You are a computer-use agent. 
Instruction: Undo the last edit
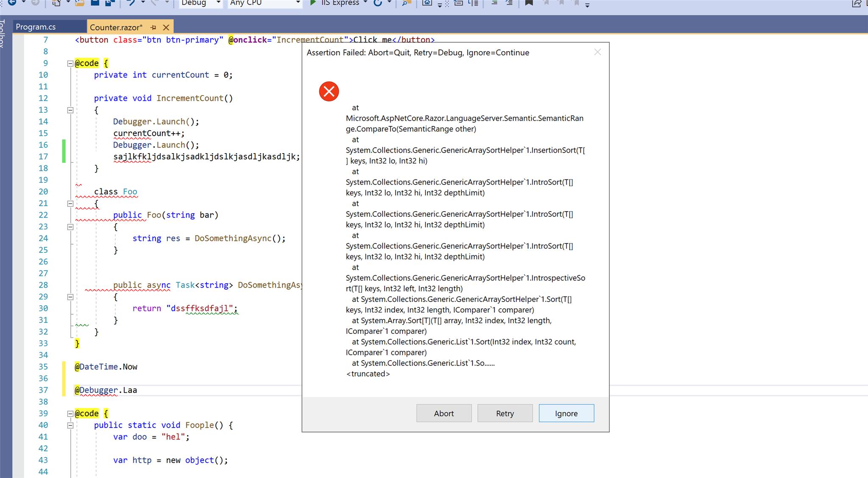tap(131, 3)
